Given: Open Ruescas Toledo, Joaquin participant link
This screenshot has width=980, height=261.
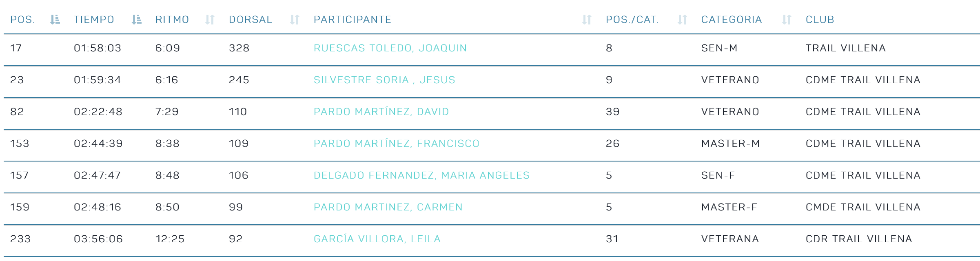Looking at the screenshot, I should [390, 48].
